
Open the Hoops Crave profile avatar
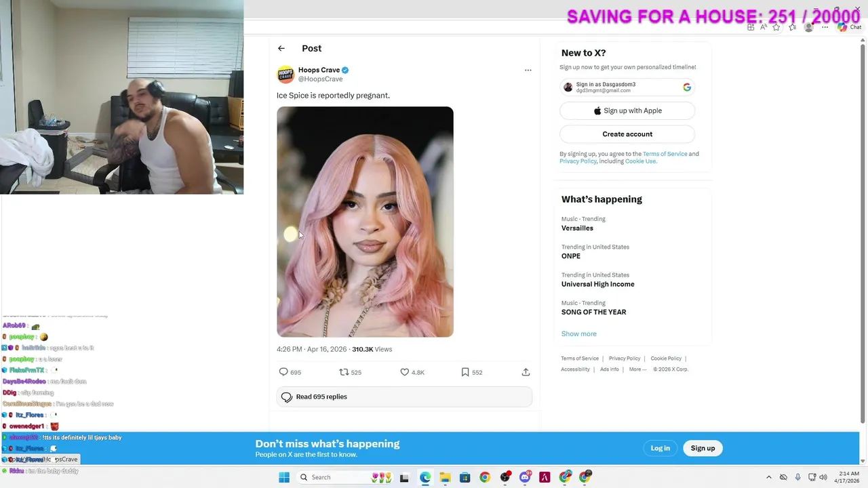285,74
